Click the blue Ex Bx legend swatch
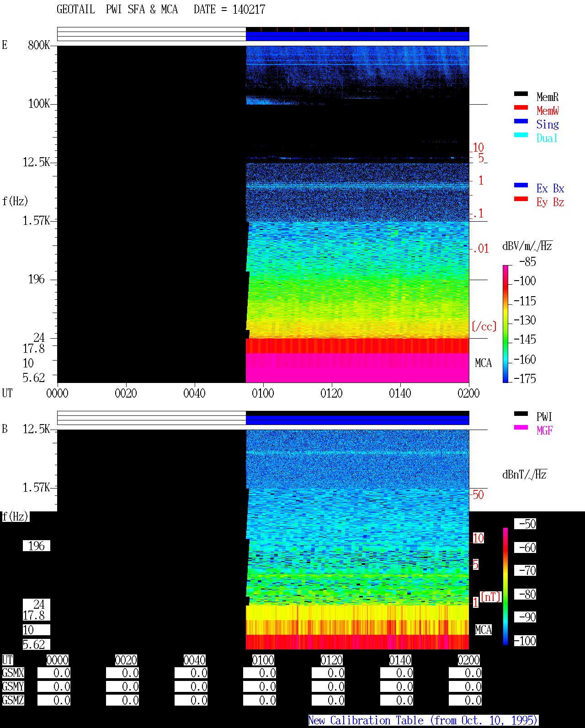 coord(521,185)
